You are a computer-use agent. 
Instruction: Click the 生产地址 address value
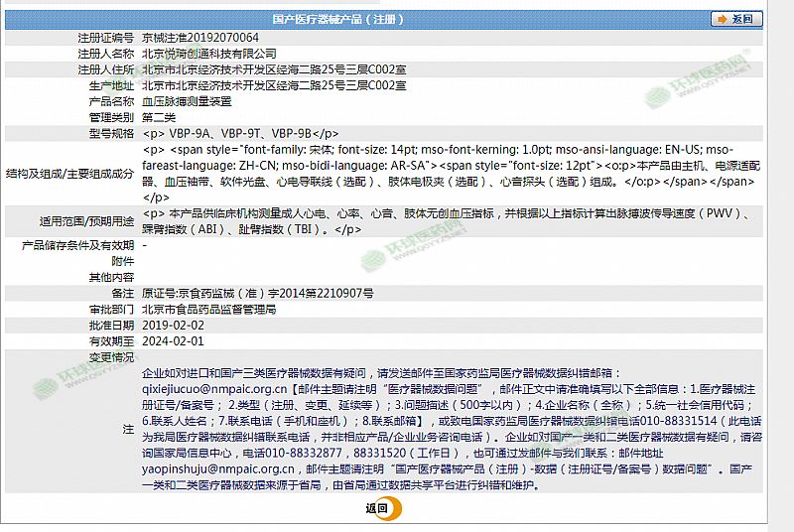[x=273, y=85]
